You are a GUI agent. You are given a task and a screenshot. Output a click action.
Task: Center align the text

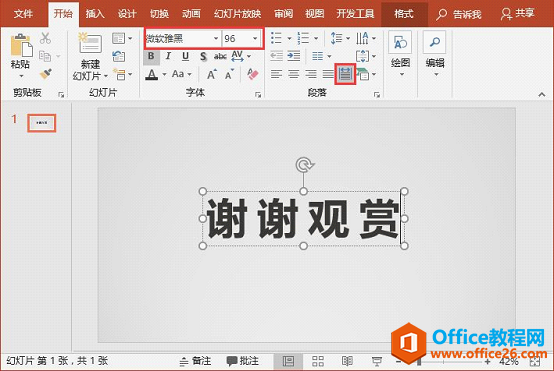pos(294,74)
